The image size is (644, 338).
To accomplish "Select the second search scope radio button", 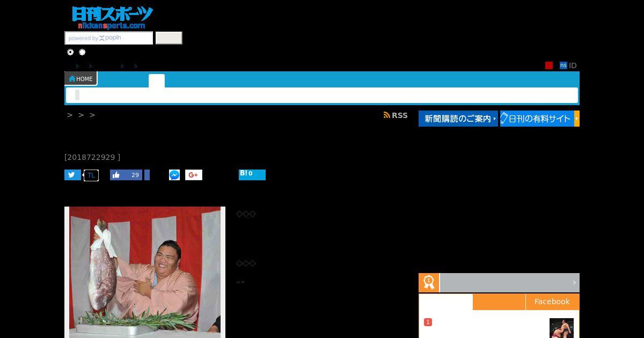I will click(82, 52).
